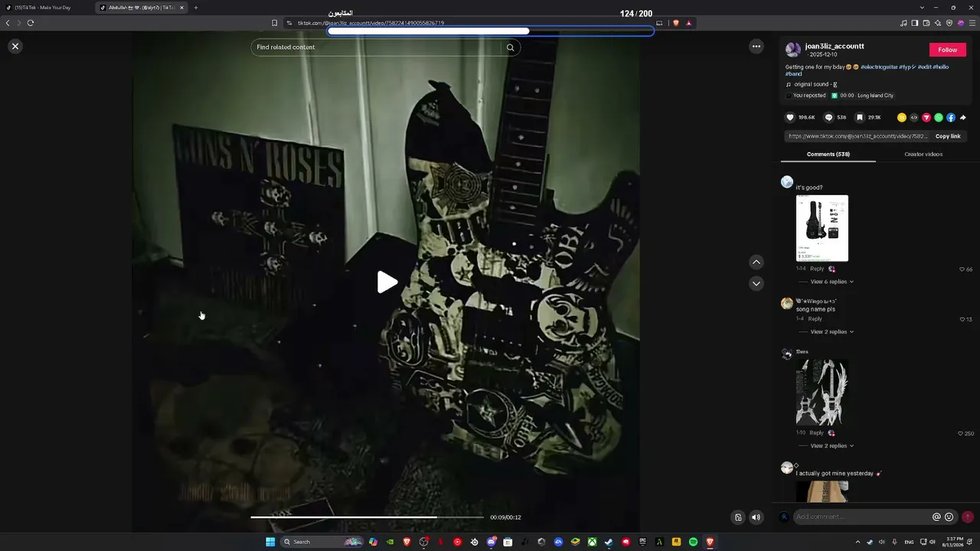Viewport: 980px width, 551px height.
Task: Open Steam from the taskbar
Action: click(609, 542)
